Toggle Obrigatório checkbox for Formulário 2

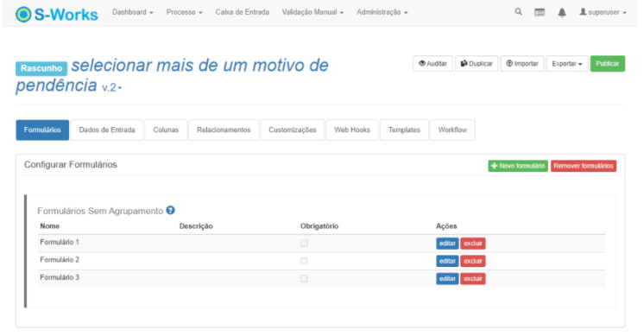(304, 261)
